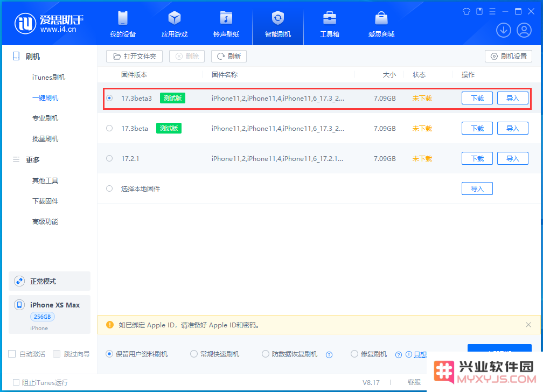Download the 17.3beta3 firmware

coord(477,98)
